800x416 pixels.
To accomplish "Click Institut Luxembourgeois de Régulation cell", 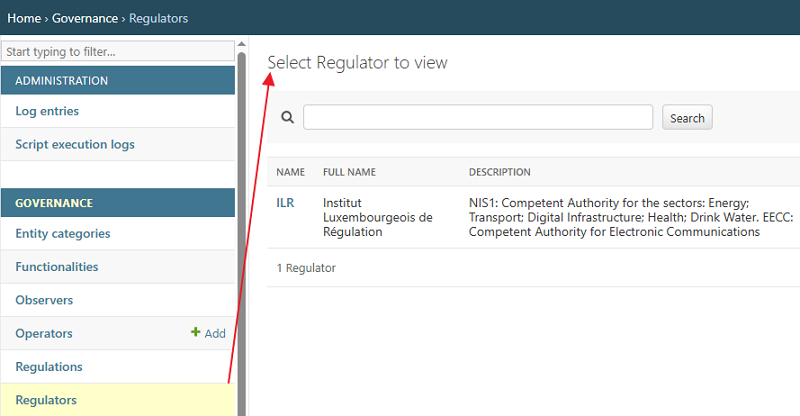I will pyautogui.click(x=378, y=217).
